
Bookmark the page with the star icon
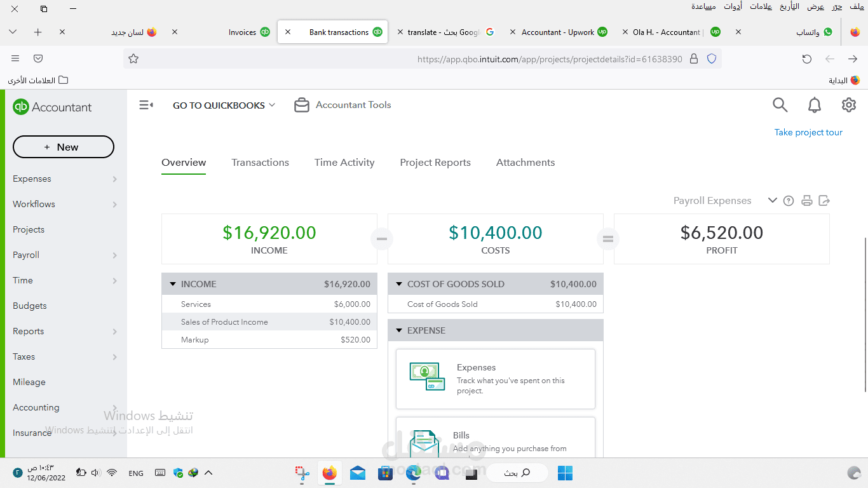133,58
